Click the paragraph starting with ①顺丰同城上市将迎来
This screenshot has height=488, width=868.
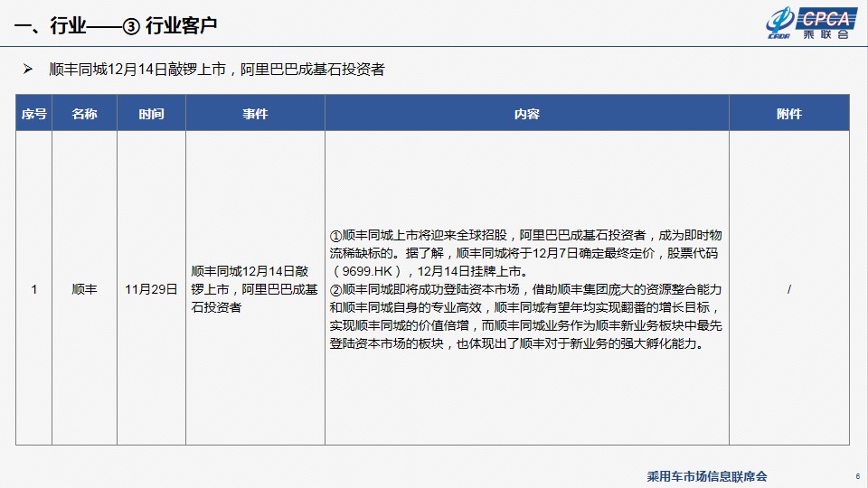(x=526, y=253)
